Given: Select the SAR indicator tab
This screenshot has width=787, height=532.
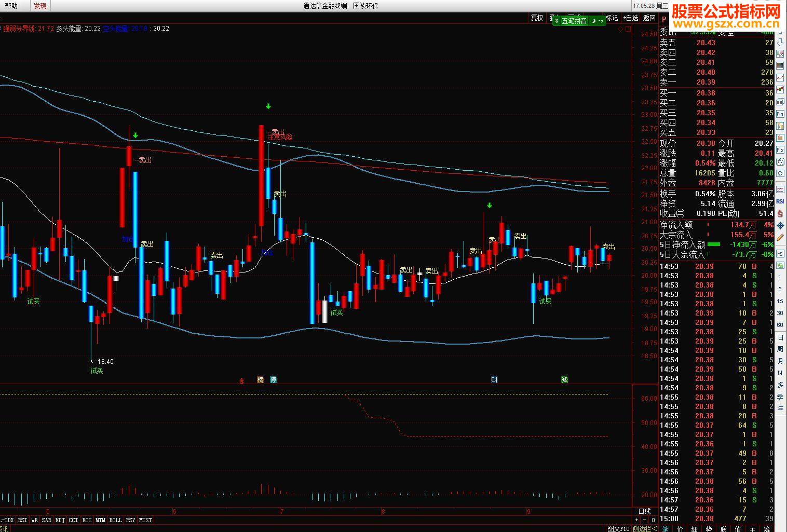Looking at the screenshot, I should (46, 520).
